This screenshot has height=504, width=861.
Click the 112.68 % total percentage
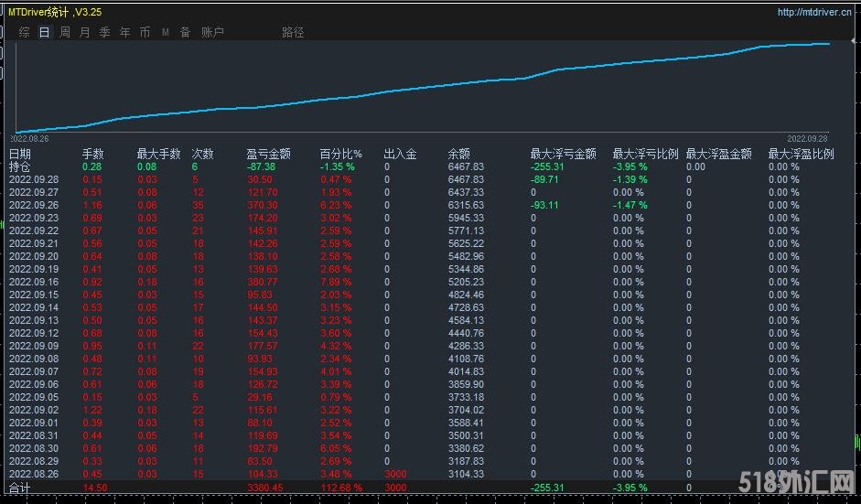341,488
